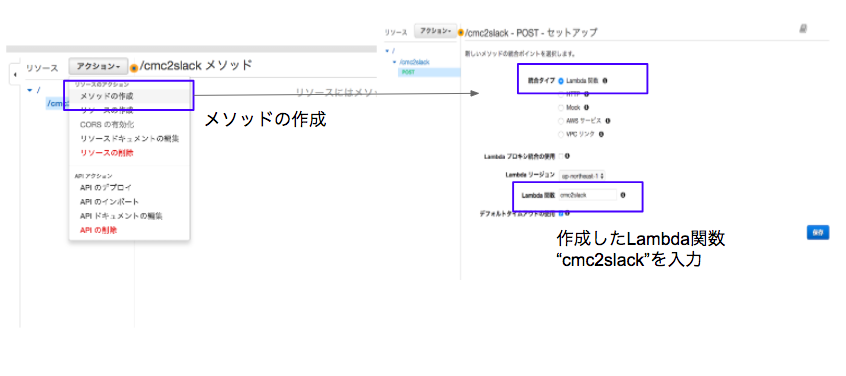Click the Lambda リージョン label
This screenshot has height=376, width=846.
530,175
